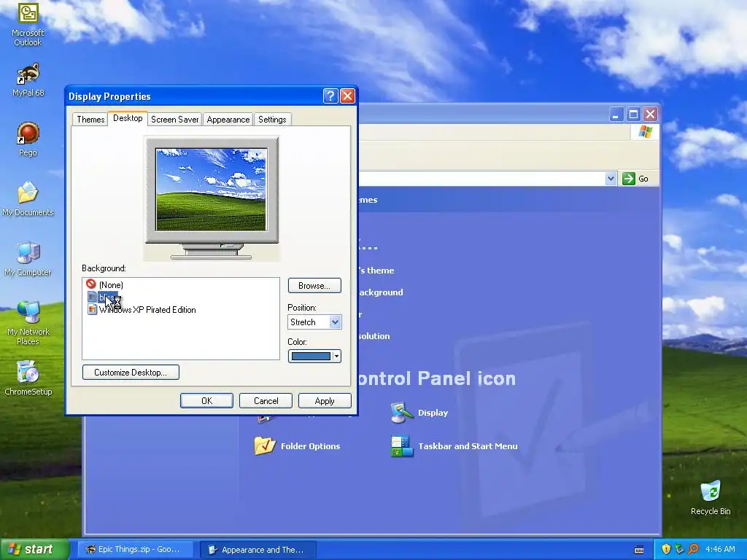Click the Taskbar and Start Menu icon
The image size is (747, 560).
tap(401, 446)
